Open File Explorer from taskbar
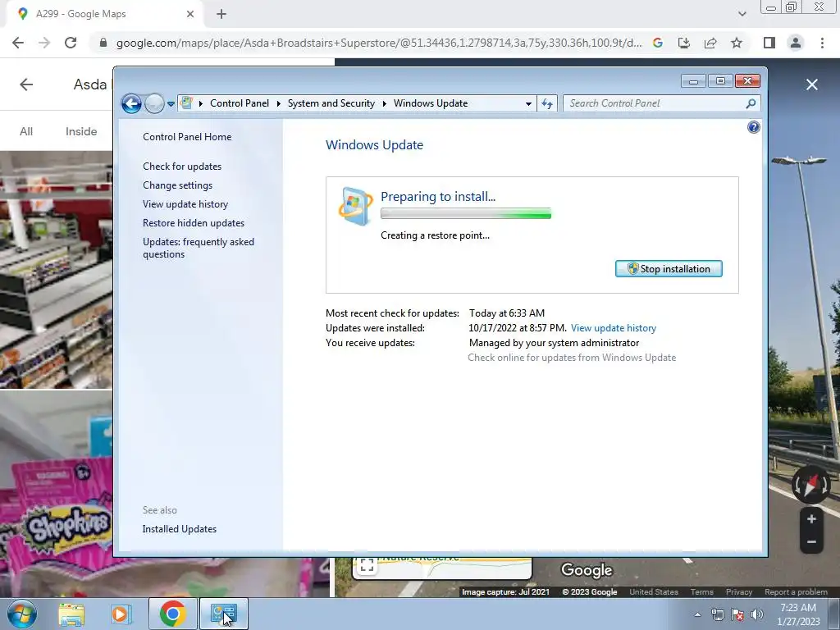 [71, 614]
